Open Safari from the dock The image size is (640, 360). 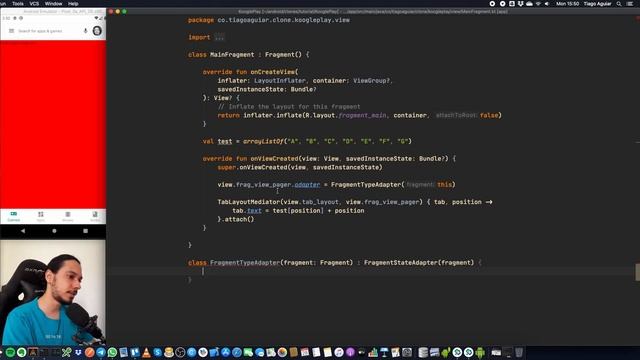[x=237, y=352]
